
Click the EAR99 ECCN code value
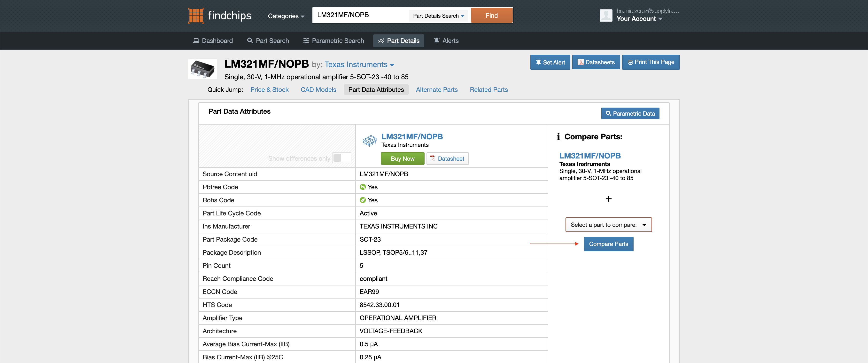tap(369, 292)
